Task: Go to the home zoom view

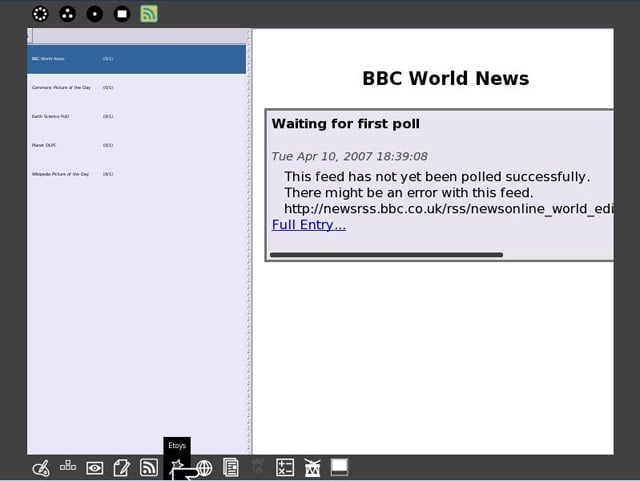Action: (x=95, y=14)
